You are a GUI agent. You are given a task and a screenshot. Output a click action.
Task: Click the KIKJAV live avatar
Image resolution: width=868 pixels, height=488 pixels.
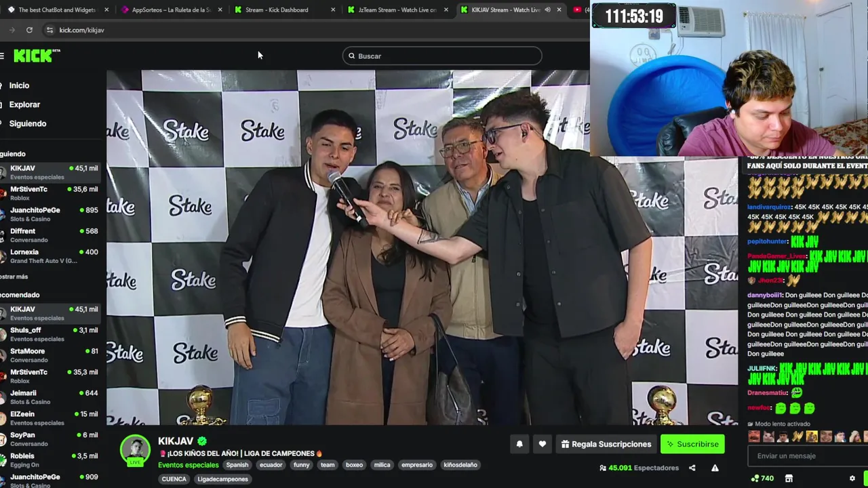tap(135, 450)
